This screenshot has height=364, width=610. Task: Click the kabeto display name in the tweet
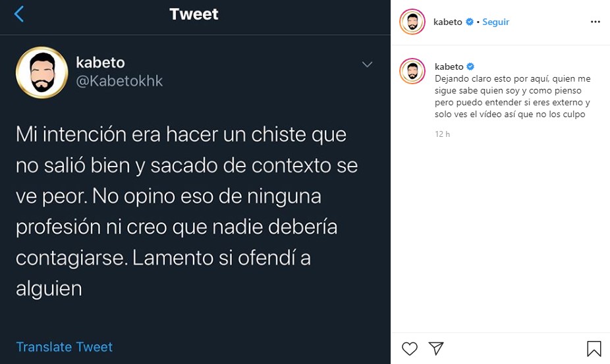click(x=100, y=63)
